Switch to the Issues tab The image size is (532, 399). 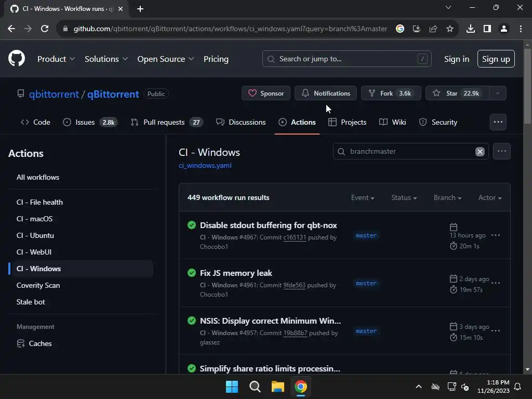[x=90, y=122]
